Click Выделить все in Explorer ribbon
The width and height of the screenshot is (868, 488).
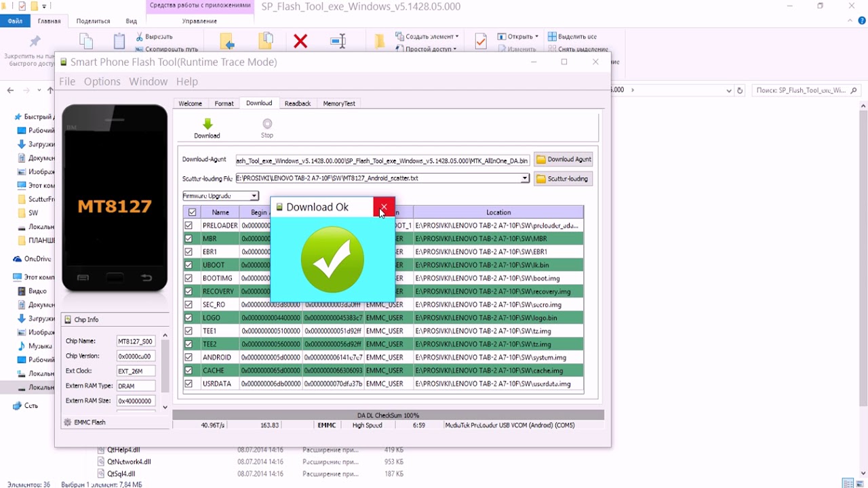click(572, 37)
